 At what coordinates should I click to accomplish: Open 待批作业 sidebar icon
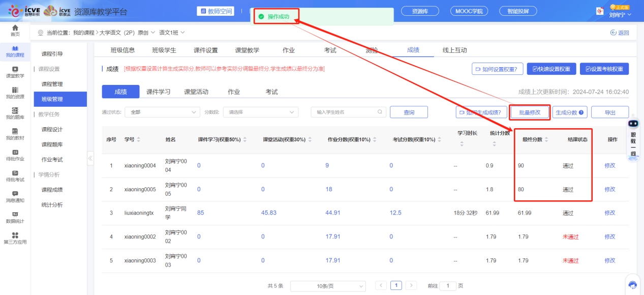pyautogui.click(x=15, y=155)
